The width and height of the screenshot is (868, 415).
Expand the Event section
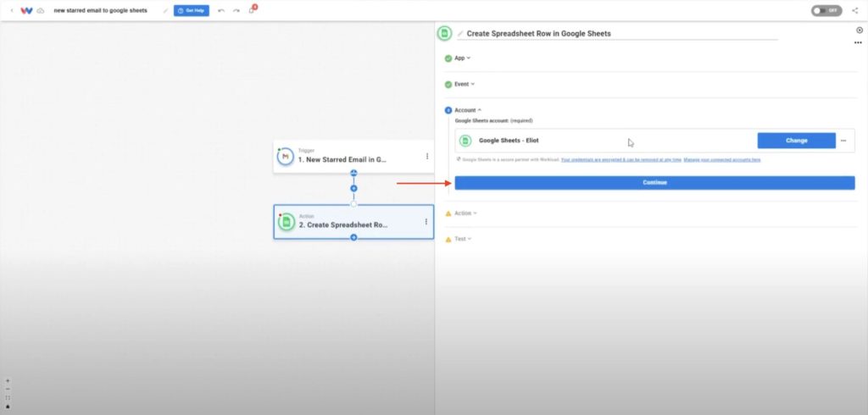point(465,84)
